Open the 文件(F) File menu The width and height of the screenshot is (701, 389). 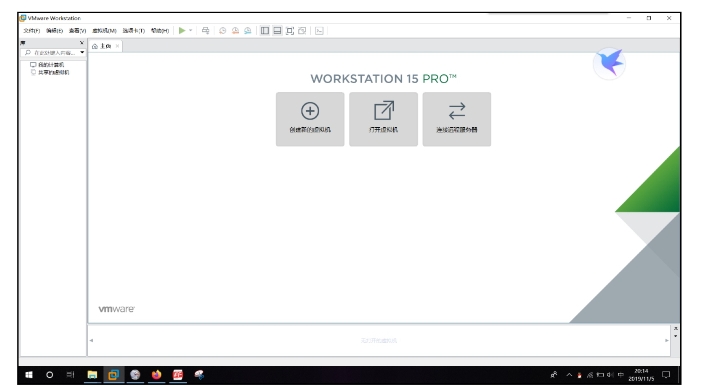click(31, 30)
